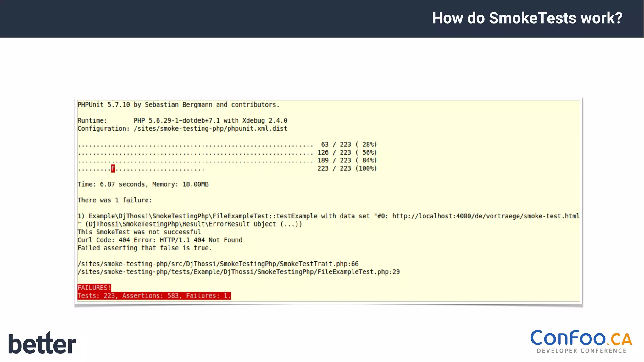Click "Failed asserting that false is true."

[x=145, y=248]
